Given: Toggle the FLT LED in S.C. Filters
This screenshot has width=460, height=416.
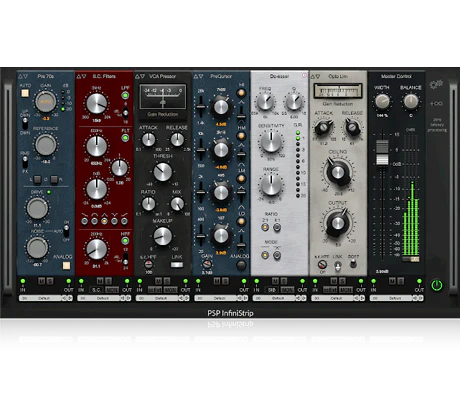Looking at the screenshot, I should (x=125, y=138).
